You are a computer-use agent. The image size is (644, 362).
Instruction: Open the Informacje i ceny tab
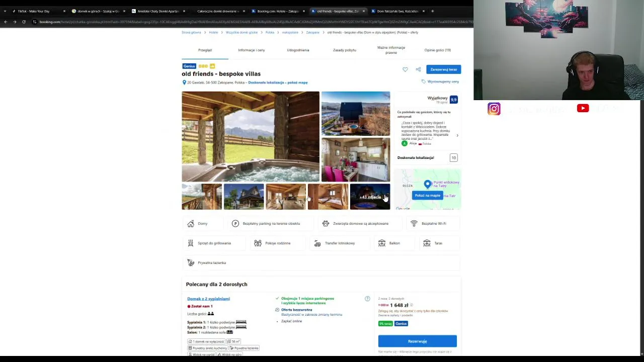[252, 50]
